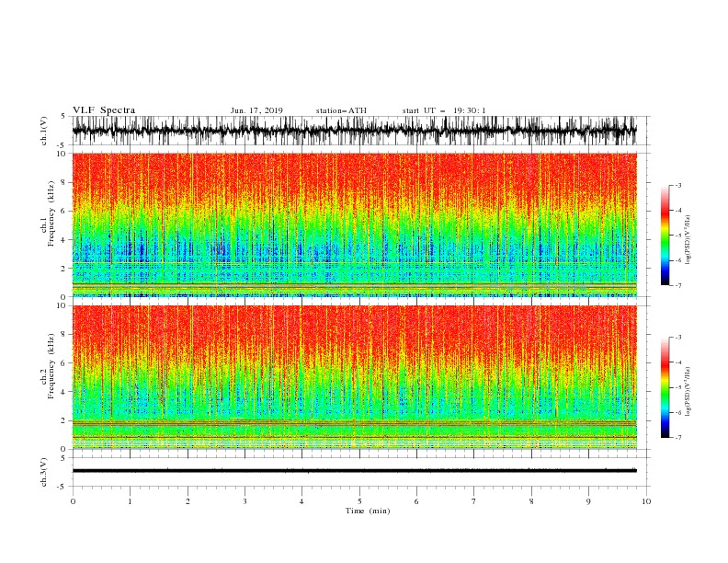
Task: Click the "-3" tick on ch.1 colorbar
Action: [x=678, y=185]
